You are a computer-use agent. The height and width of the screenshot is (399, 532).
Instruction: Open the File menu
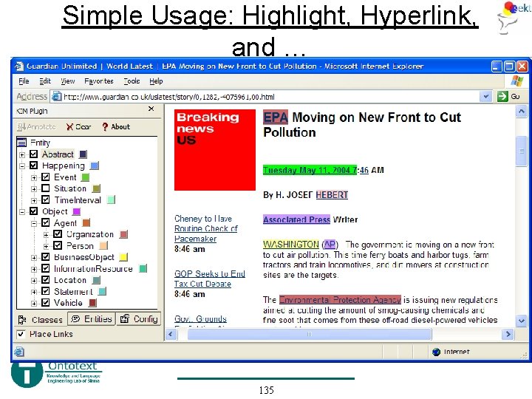click(x=24, y=81)
